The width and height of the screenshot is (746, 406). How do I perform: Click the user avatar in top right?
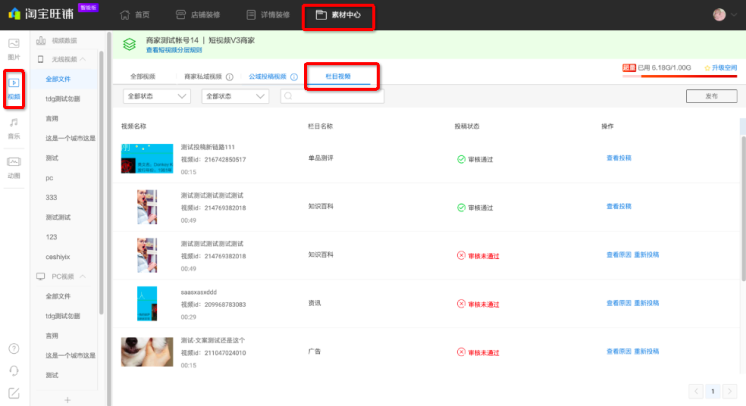click(720, 15)
